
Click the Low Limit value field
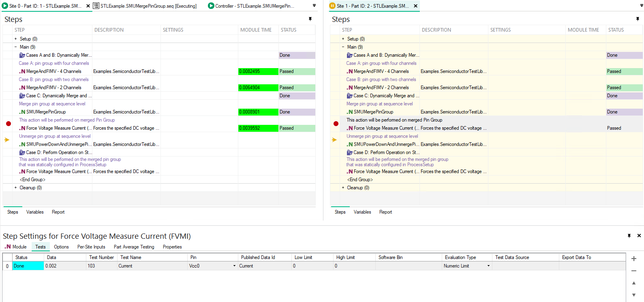coord(312,266)
